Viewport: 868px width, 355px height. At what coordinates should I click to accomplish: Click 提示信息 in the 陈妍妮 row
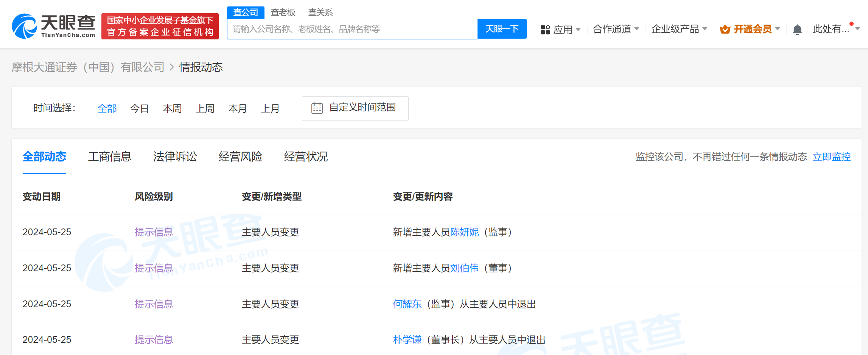click(154, 232)
